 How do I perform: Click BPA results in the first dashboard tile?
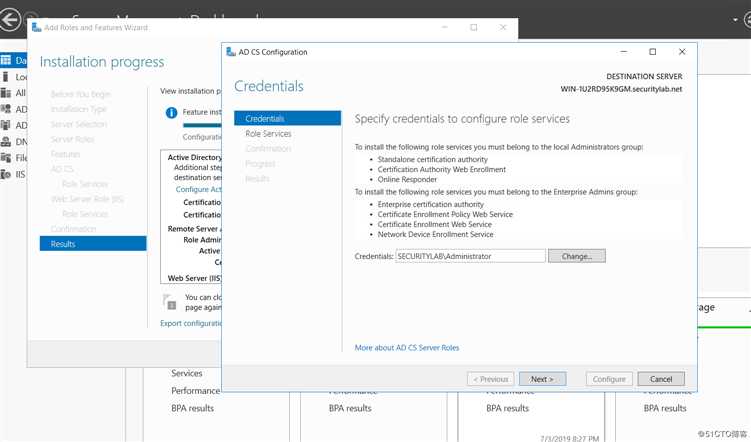193,408
